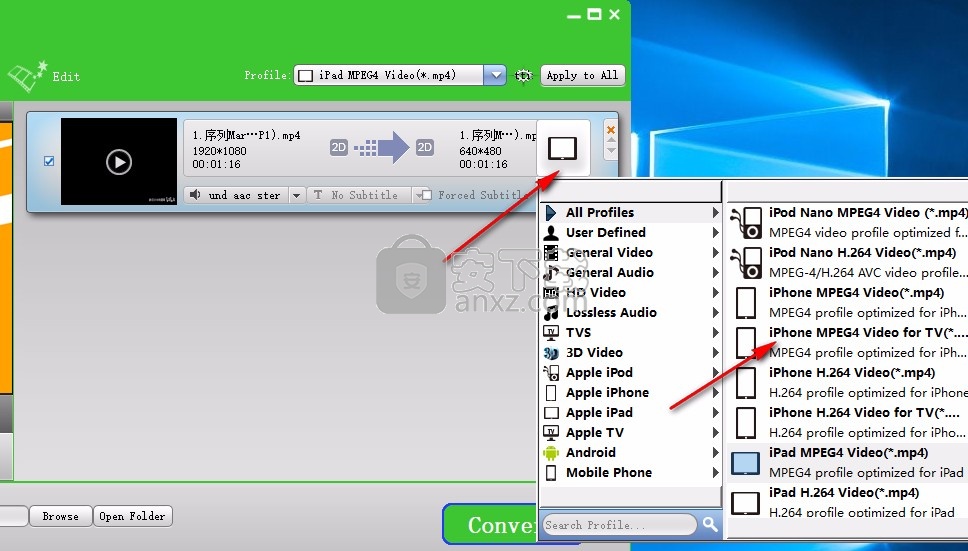Click the iPad H.264 tablet icon
The height and width of the screenshot is (551, 968).
click(746, 503)
